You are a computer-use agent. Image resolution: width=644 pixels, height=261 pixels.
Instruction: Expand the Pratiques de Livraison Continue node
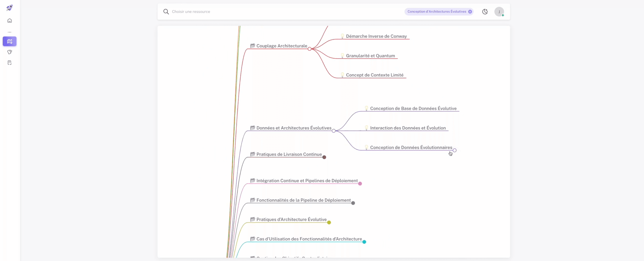(324, 157)
